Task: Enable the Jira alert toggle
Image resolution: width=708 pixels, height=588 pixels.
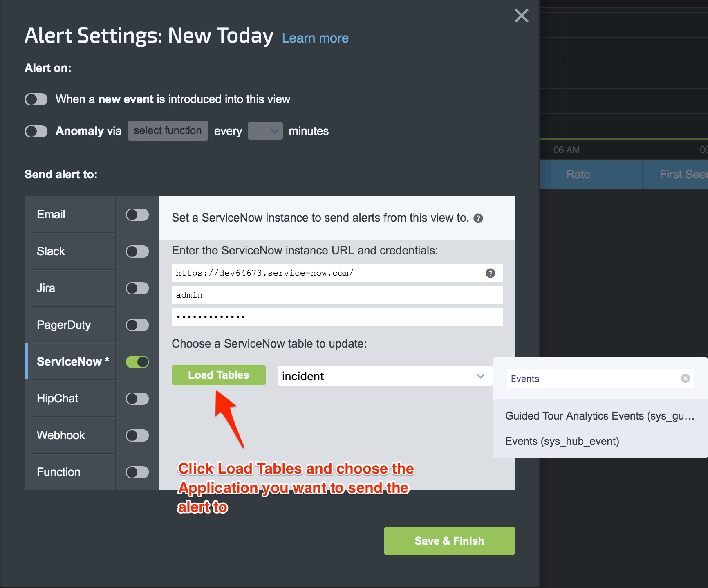Action: [x=137, y=288]
